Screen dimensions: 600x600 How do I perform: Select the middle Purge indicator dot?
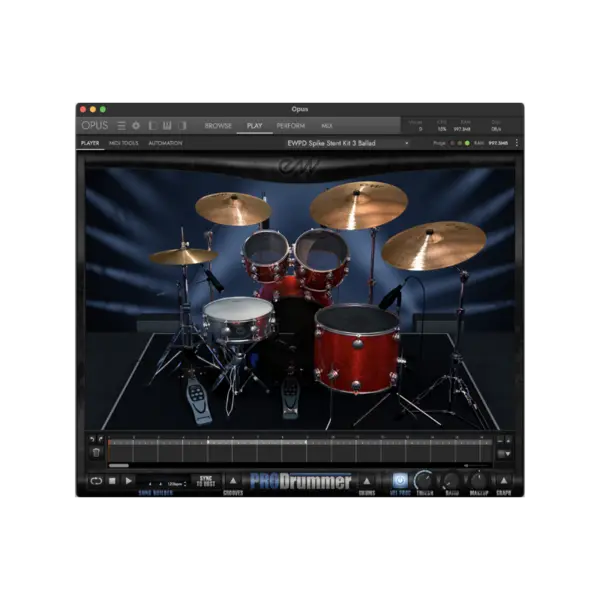(460, 143)
